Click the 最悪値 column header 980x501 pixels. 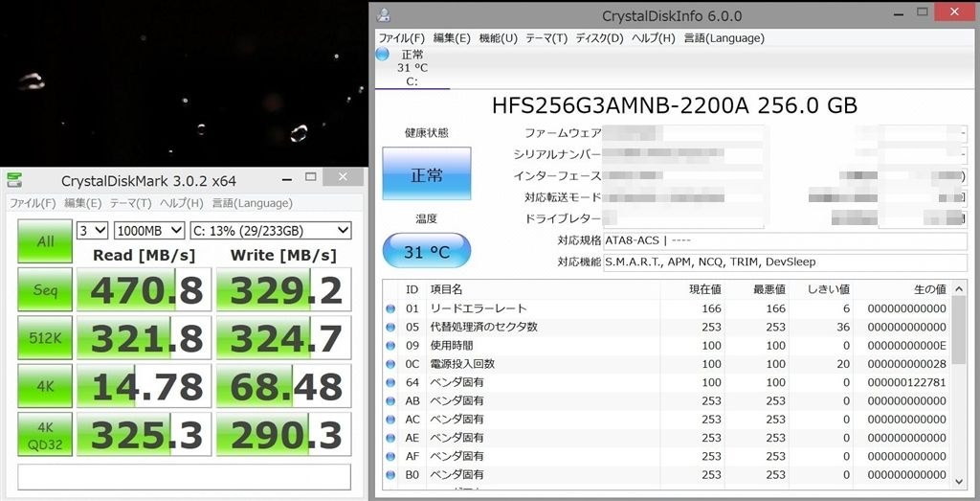coord(758,289)
